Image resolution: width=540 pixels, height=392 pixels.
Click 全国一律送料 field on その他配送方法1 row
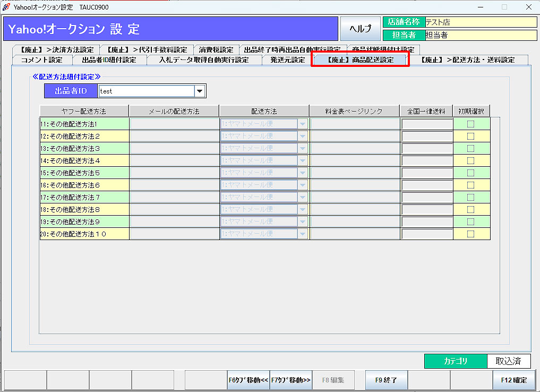click(x=426, y=123)
